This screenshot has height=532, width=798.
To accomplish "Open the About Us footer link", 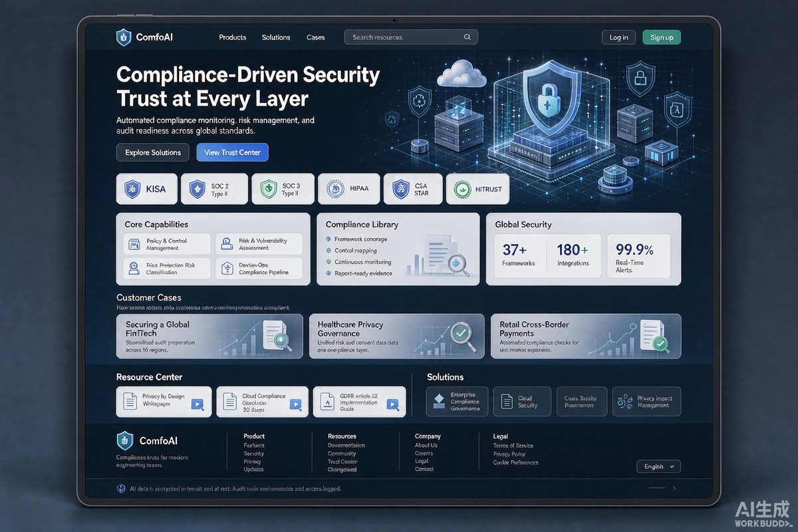I will (x=426, y=446).
